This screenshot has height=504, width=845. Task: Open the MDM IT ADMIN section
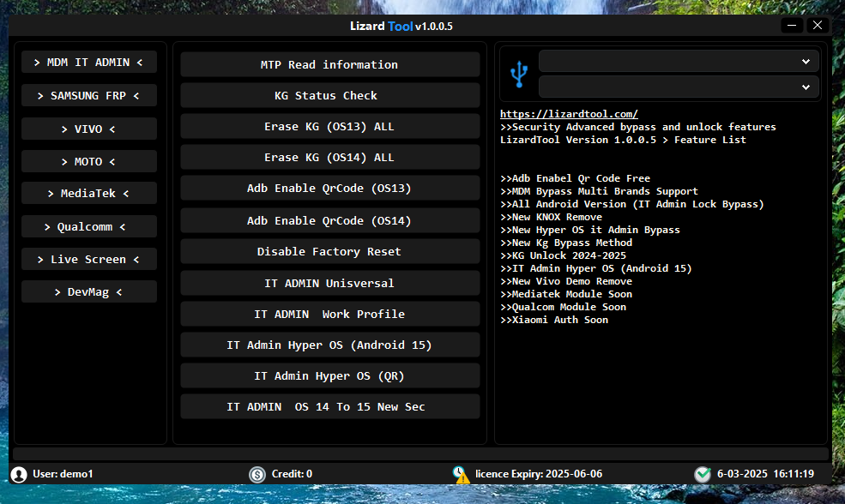pos(89,63)
